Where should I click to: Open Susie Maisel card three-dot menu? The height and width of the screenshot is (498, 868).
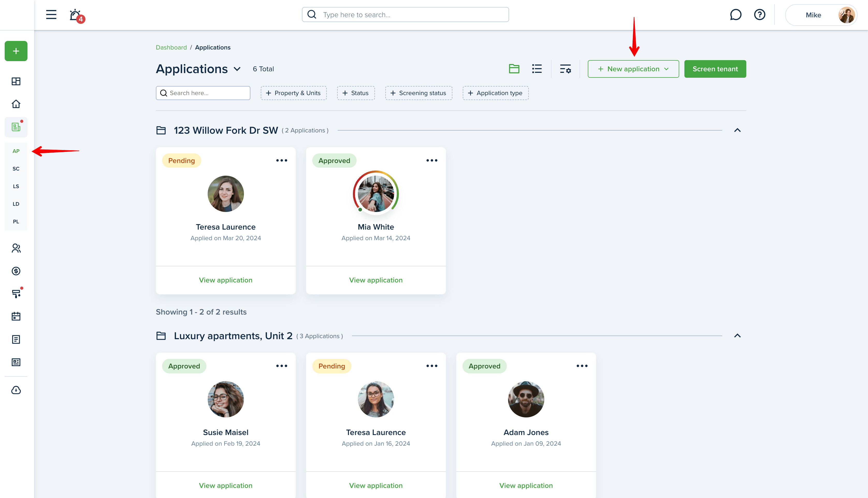[281, 366]
